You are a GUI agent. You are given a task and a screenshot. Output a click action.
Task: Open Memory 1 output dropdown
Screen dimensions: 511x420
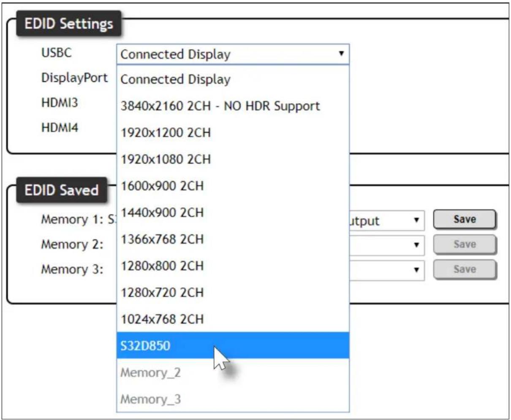[386, 221]
